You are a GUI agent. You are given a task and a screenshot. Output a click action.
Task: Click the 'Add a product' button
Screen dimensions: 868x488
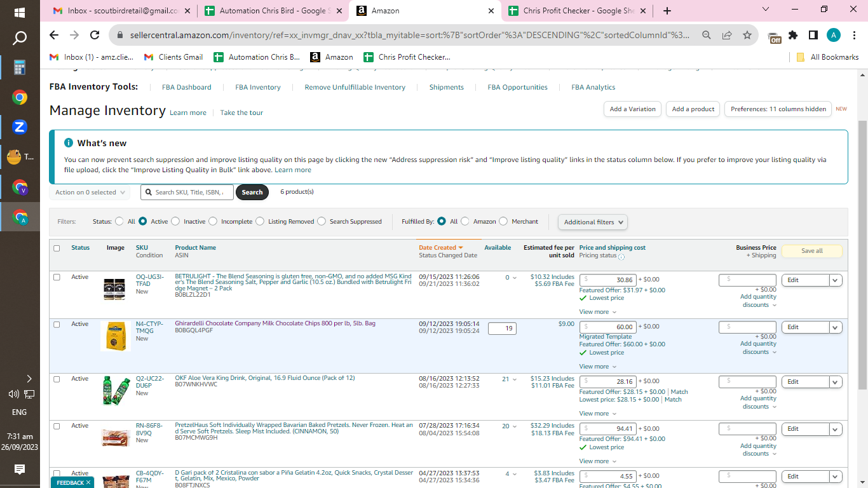pos(693,109)
